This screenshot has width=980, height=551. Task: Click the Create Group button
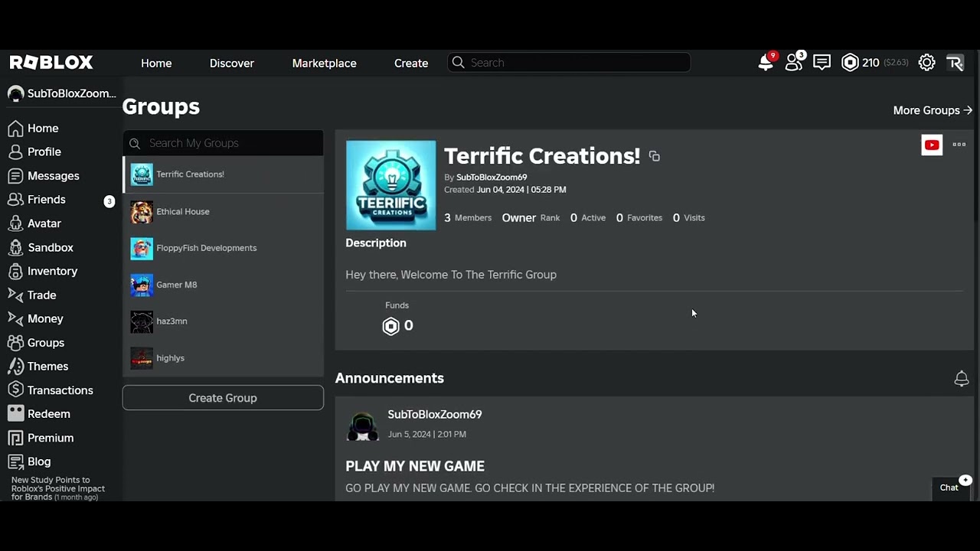tap(223, 398)
